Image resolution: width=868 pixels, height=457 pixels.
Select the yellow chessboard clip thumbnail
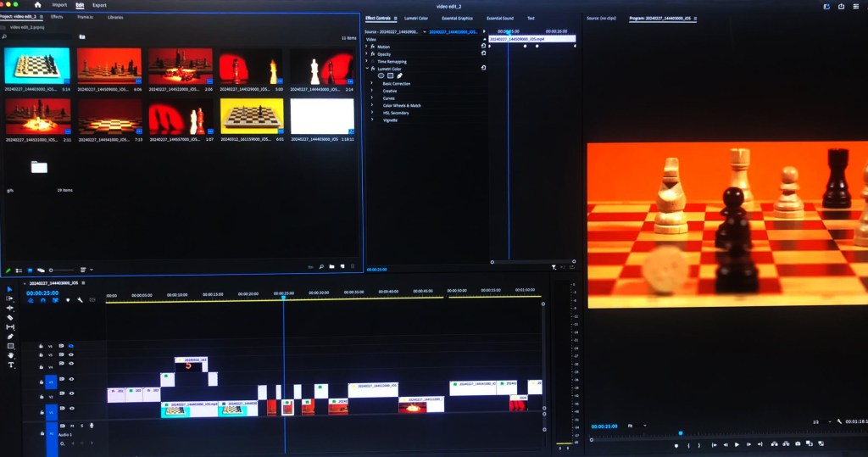click(x=252, y=115)
